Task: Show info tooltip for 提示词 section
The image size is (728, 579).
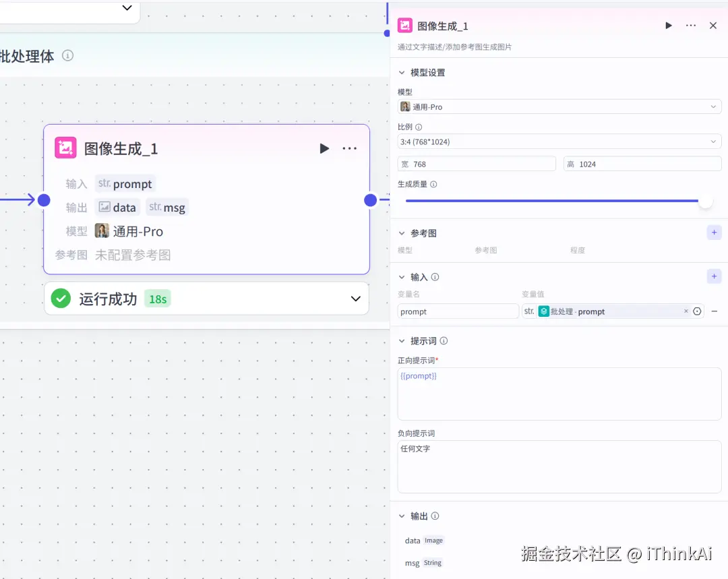Action: pos(444,341)
